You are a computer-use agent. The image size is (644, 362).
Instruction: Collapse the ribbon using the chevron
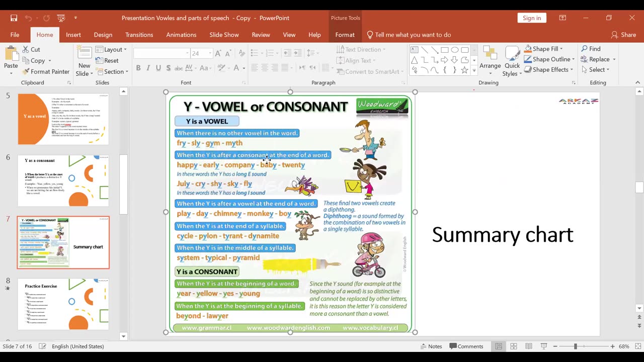pyautogui.click(x=637, y=82)
